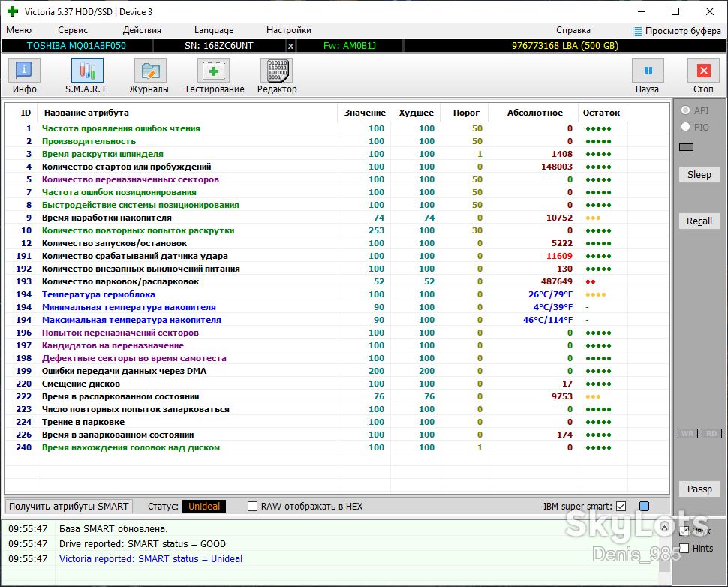
Task: Click the Recall button
Action: pyautogui.click(x=699, y=221)
